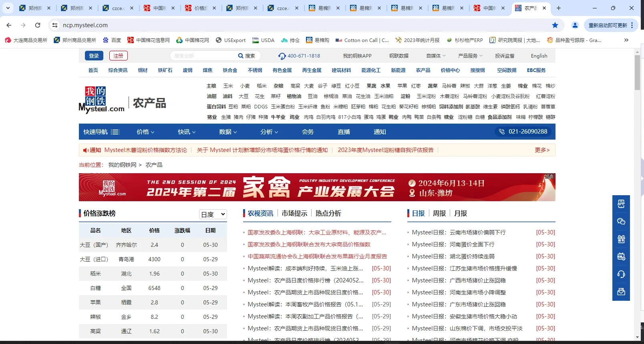Bookmark this page with star icon

(x=555, y=25)
